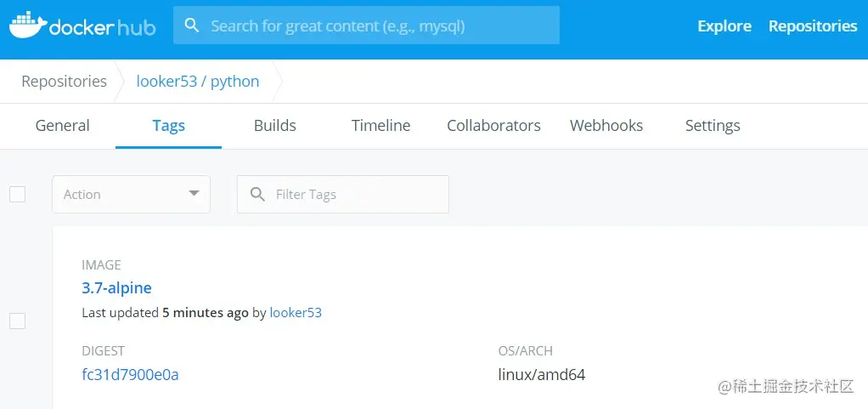The image size is (868, 409).
Task: Tick the select-all tags checkbox
Action: pos(18,194)
